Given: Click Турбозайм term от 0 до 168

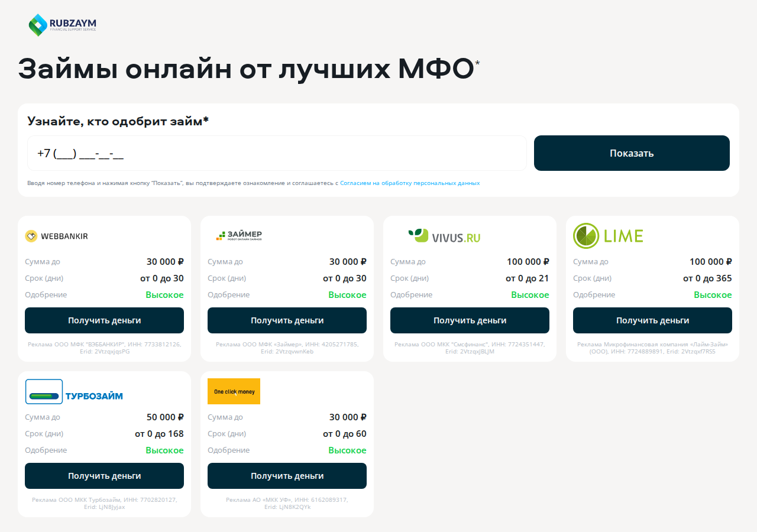Looking at the screenshot, I should 159,434.
